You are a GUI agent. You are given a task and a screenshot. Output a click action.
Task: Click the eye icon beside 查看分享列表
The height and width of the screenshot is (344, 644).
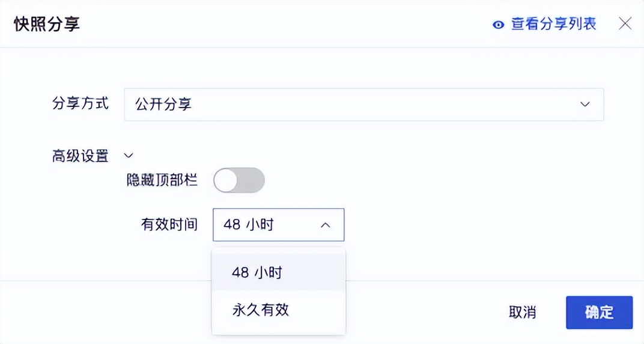(x=498, y=25)
